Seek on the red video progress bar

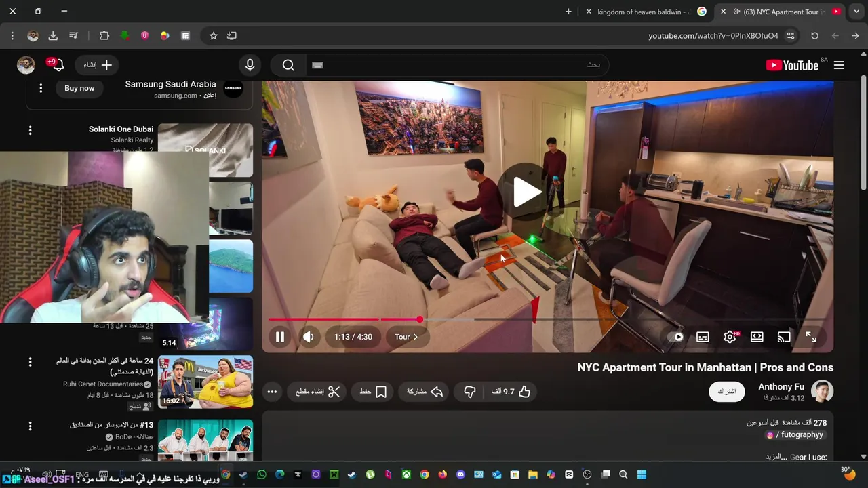pos(547,319)
